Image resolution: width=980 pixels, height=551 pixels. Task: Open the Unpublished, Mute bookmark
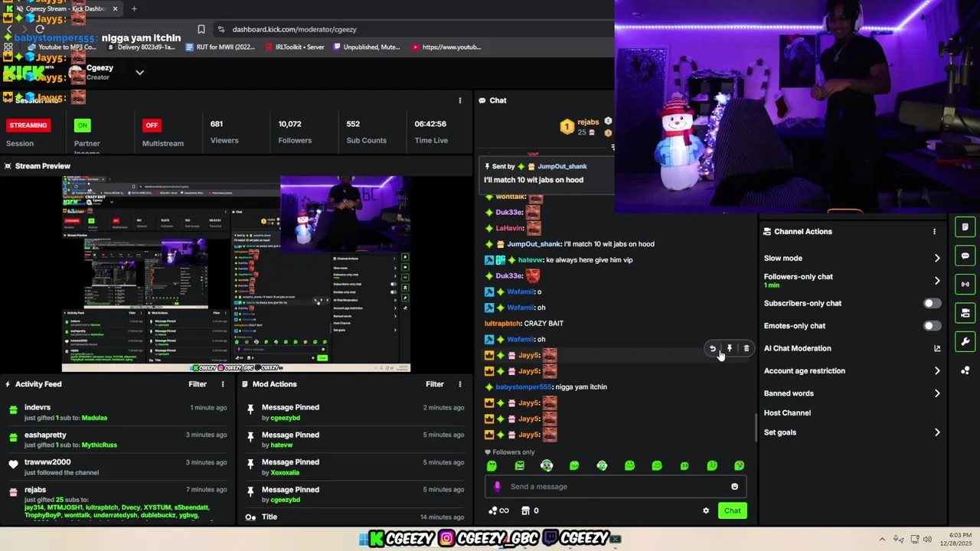(366, 47)
